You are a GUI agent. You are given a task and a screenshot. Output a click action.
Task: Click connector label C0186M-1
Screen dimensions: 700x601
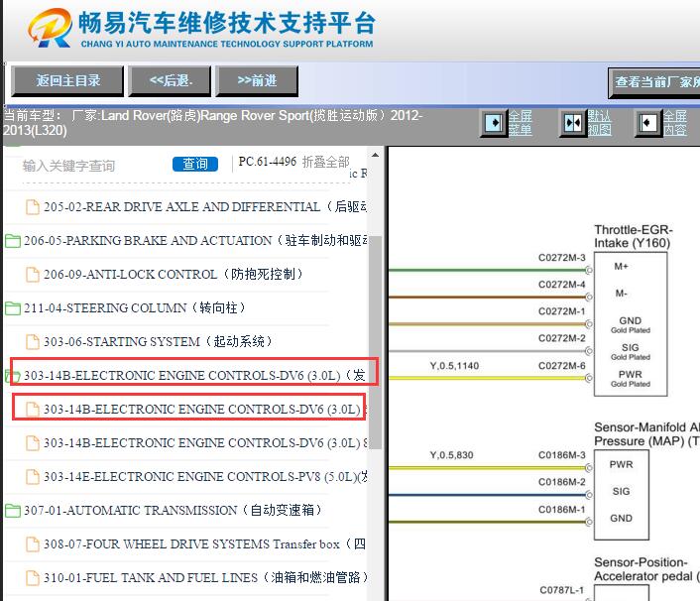561,510
